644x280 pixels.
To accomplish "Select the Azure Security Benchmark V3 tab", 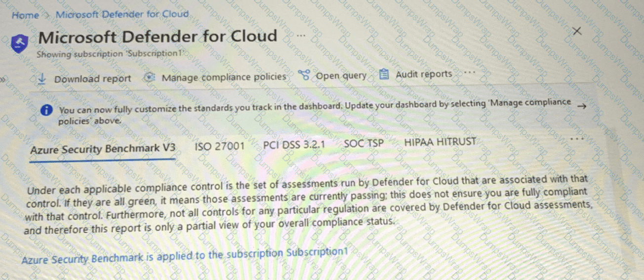I will [103, 148].
